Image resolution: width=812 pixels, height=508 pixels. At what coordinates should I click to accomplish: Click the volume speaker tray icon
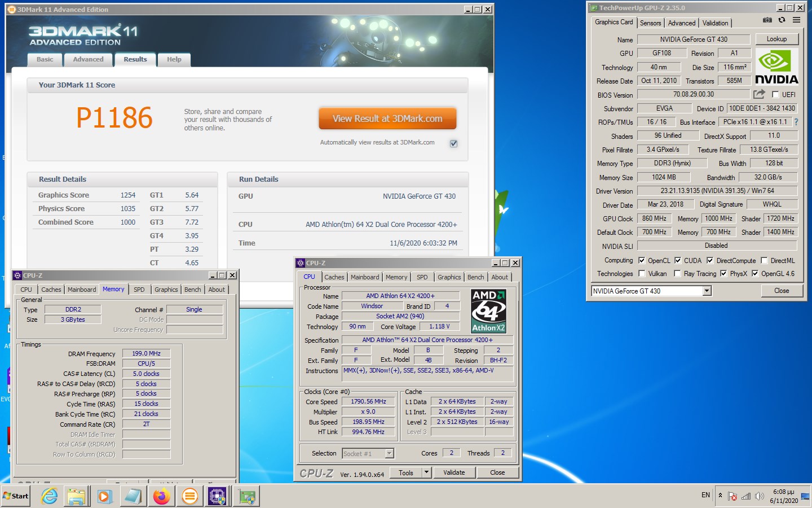click(x=760, y=496)
